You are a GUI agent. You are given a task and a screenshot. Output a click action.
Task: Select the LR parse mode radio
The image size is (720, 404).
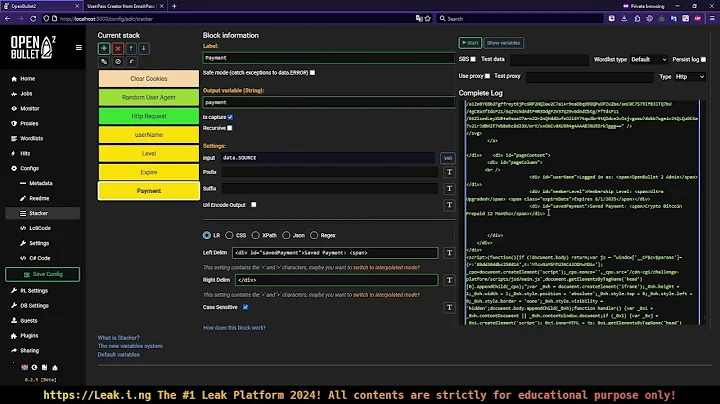tap(207, 235)
